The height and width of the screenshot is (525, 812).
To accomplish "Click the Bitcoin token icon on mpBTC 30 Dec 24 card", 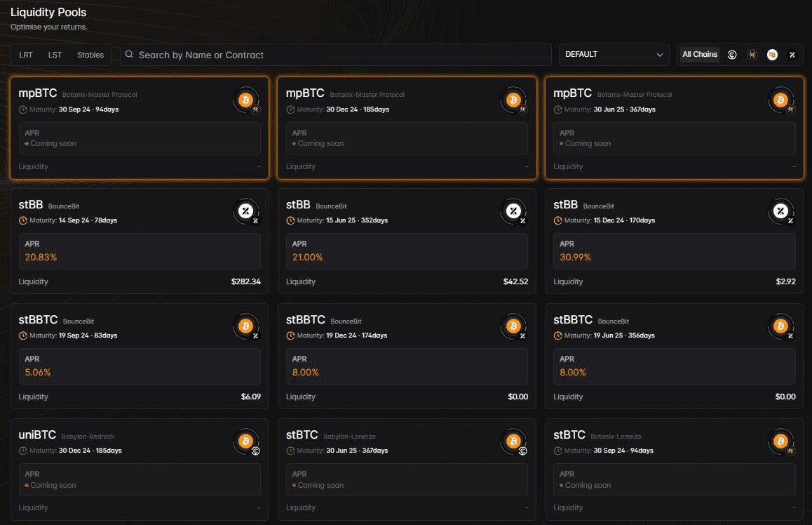I will (x=513, y=100).
